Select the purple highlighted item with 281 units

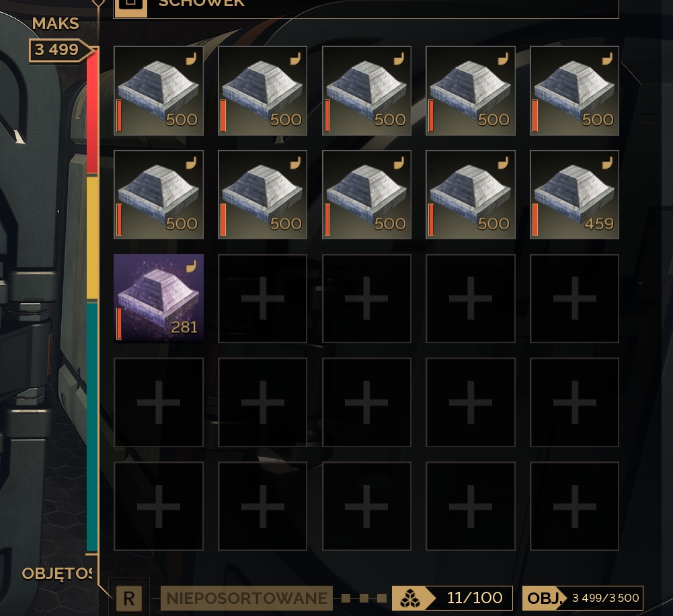point(159,299)
